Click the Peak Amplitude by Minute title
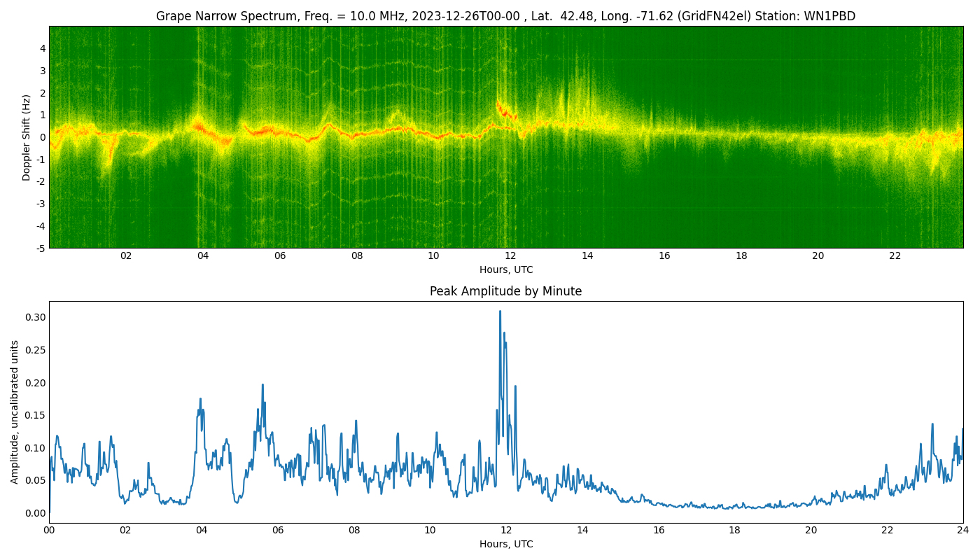Viewport: 980px width, 560px height. pos(505,291)
